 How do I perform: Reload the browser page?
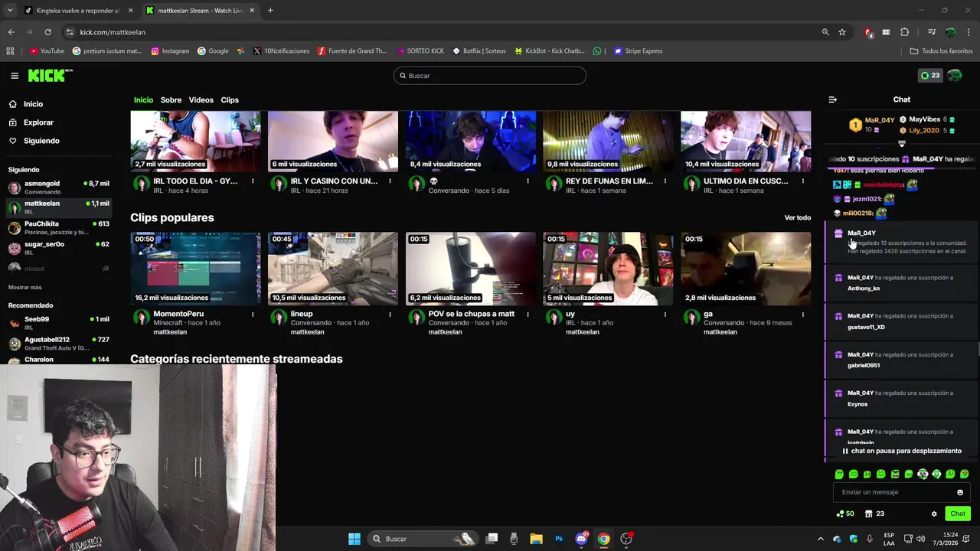click(x=47, y=32)
